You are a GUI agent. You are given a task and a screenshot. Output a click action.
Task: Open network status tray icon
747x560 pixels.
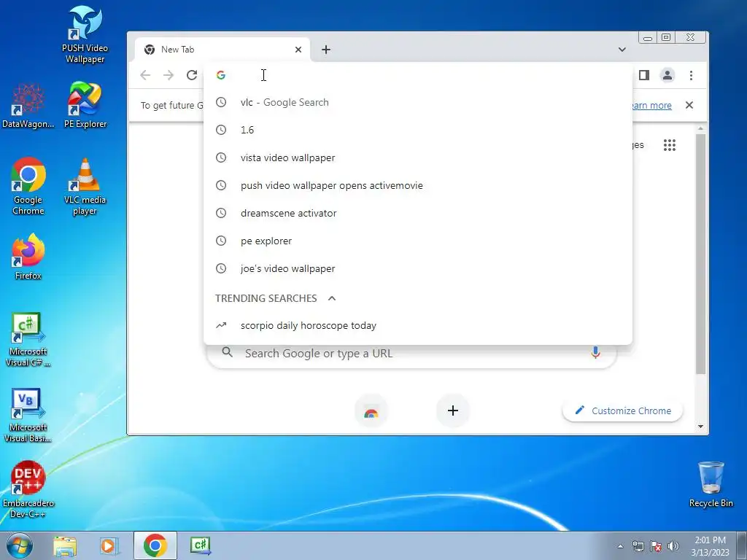tap(638, 547)
